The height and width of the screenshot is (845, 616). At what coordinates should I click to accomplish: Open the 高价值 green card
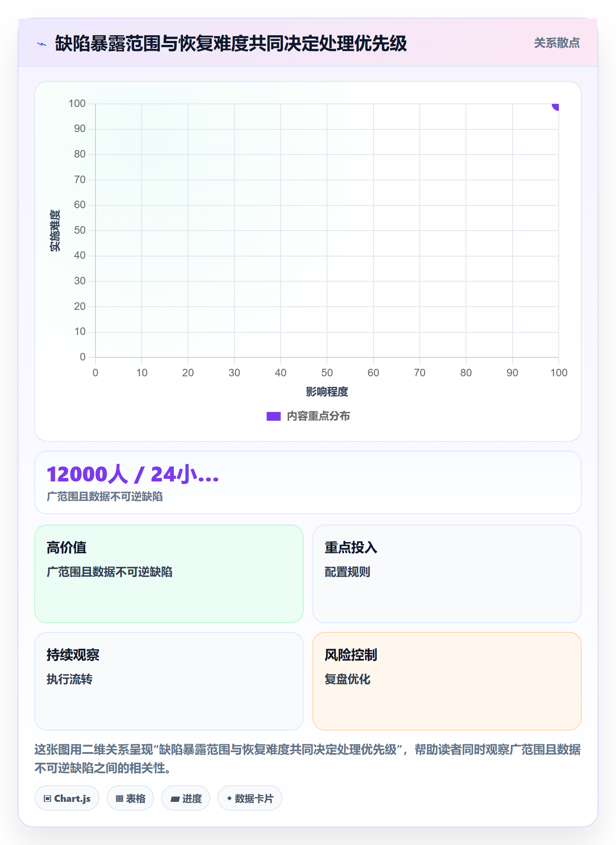tap(169, 574)
